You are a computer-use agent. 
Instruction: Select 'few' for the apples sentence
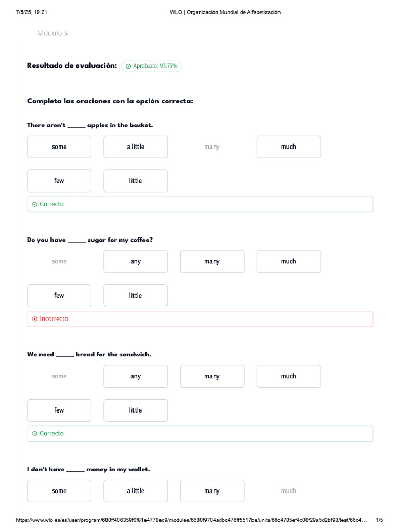(59, 181)
